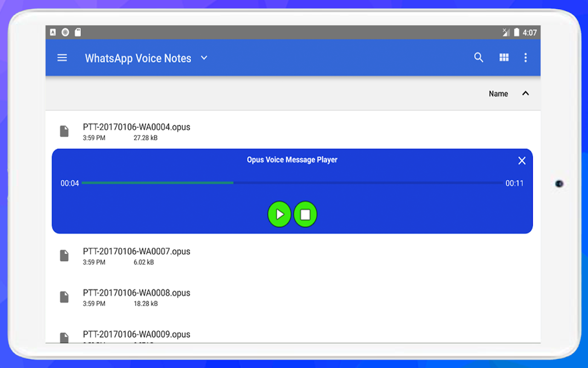Tap the no-signal status icon

pyautogui.click(x=506, y=32)
